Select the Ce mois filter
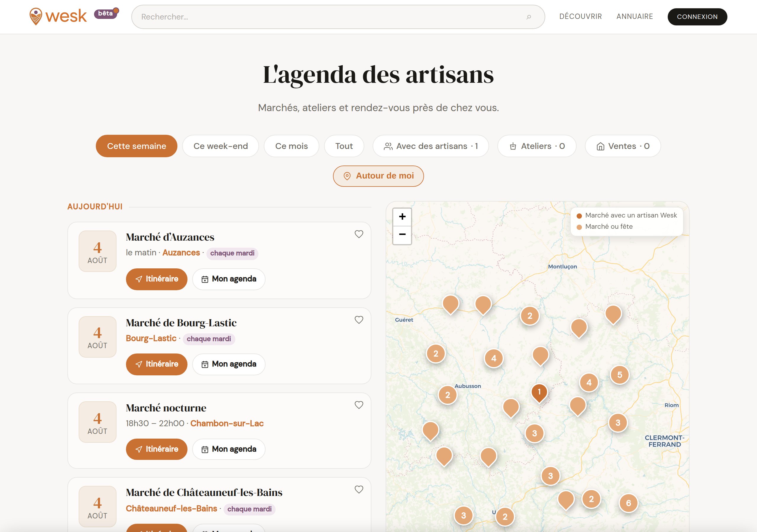Image resolution: width=757 pixels, height=532 pixels. [292, 146]
